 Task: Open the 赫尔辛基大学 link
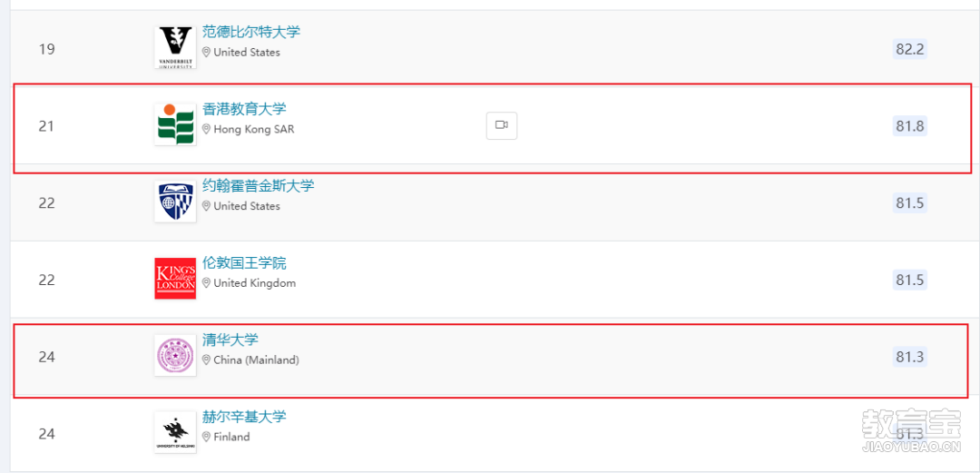click(x=244, y=417)
